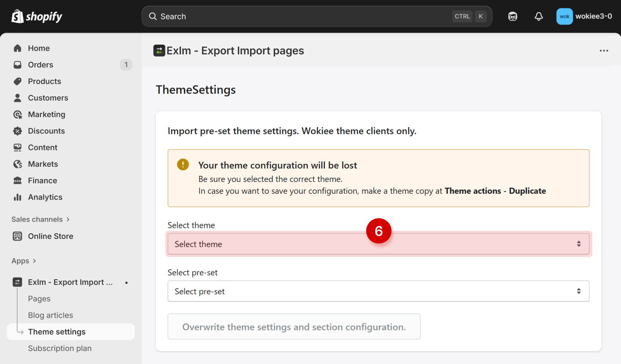Open the wokiee3-0 account menu
Screen dimensions: 621x364
(x=584, y=16)
